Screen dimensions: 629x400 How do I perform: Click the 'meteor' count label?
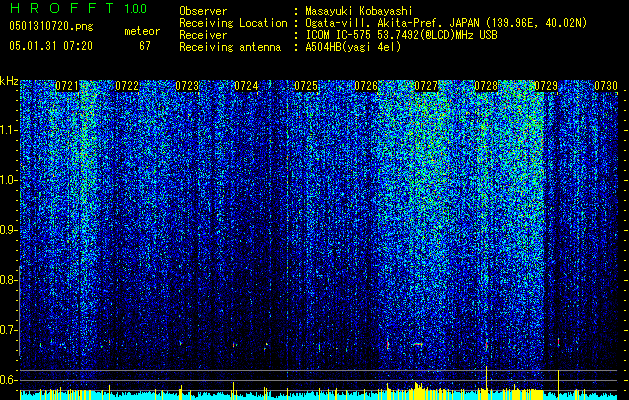point(142,31)
